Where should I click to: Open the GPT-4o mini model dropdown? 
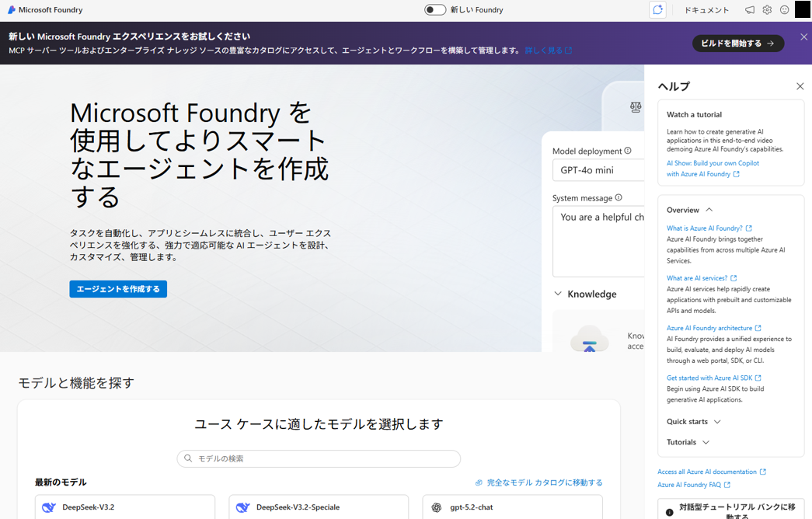click(598, 170)
